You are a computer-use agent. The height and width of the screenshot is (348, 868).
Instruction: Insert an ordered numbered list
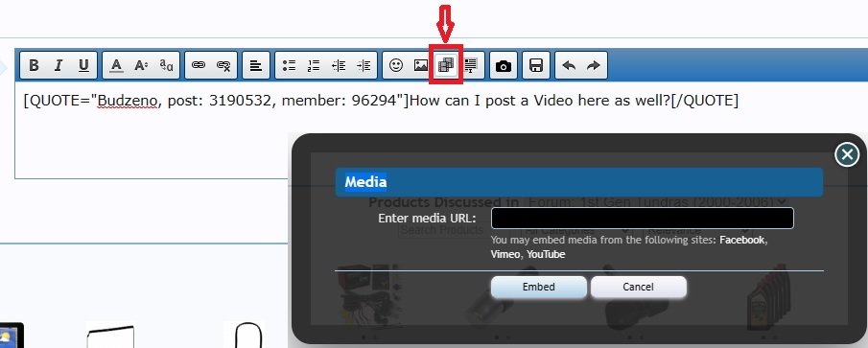(x=314, y=66)
